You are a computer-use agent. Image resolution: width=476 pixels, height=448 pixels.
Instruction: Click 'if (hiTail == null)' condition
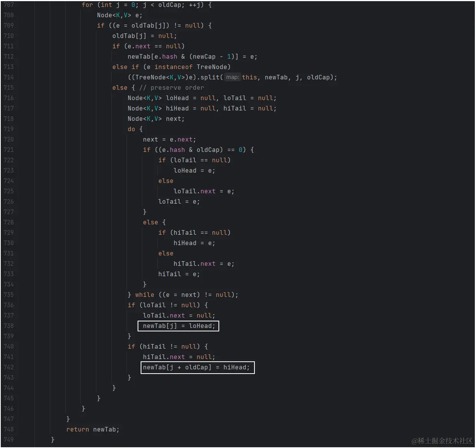194,233
